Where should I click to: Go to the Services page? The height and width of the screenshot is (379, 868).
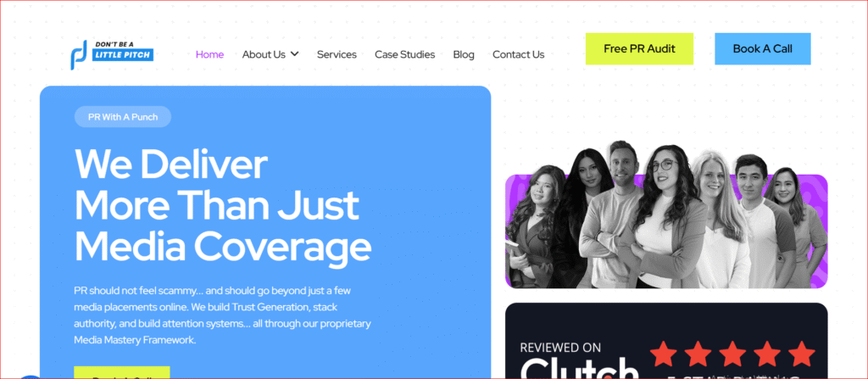[337, 54]
